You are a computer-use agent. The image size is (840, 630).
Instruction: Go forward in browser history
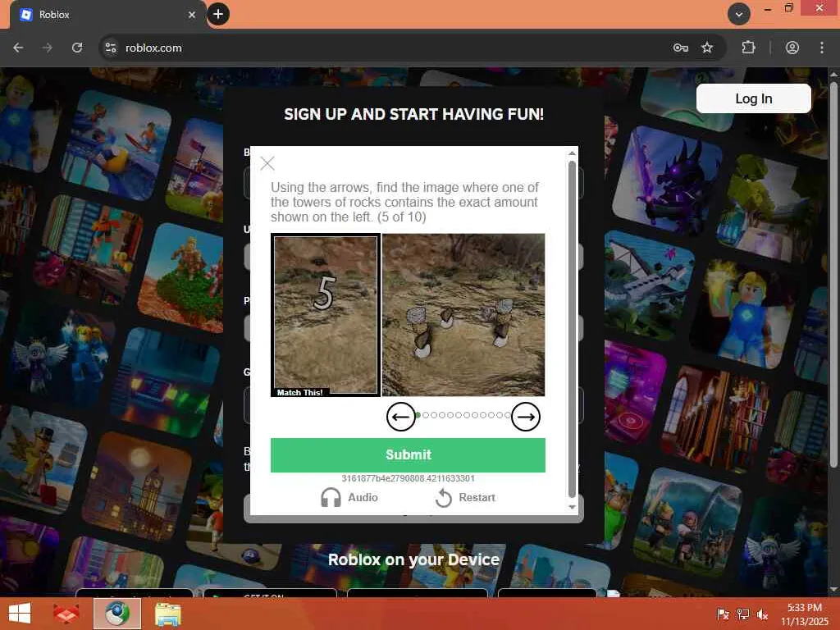[48, 48]
